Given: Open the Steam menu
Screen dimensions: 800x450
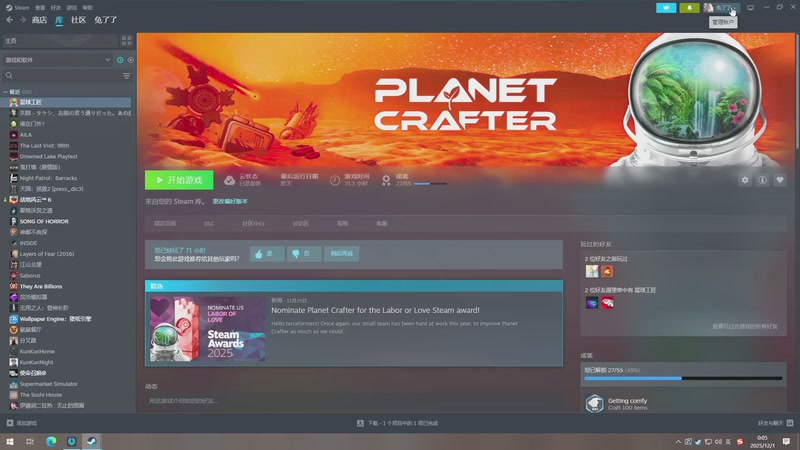Looking at the screenshot, I should tap(18, 8).
